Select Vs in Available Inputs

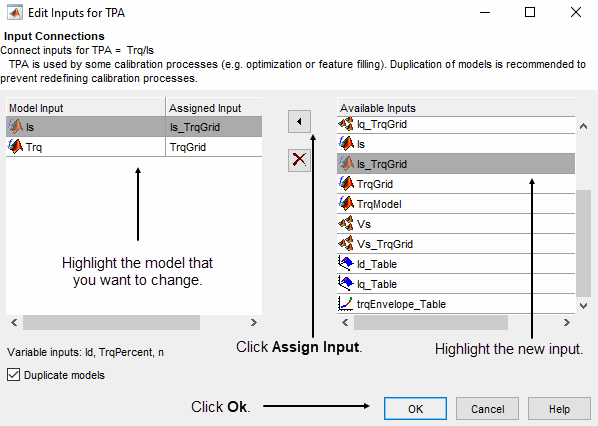pyautogui.click(x=456, y=224)
